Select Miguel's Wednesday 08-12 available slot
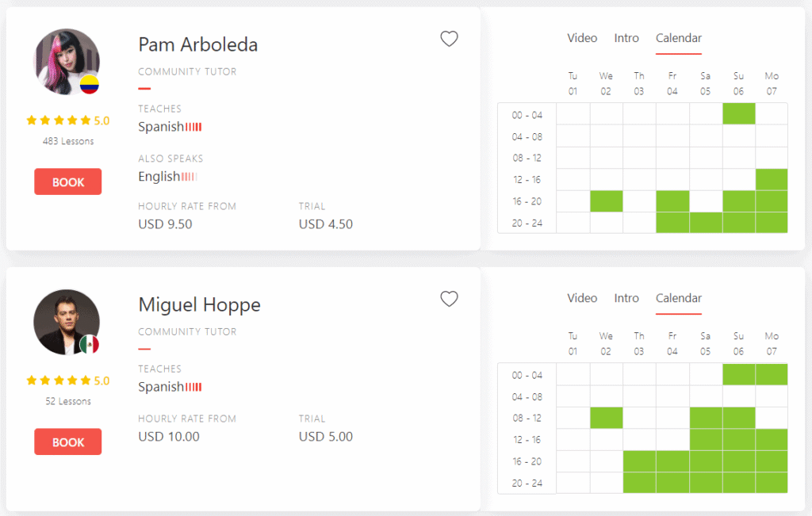812x516 pixels. pyautogui.click(x=607, y=419)
